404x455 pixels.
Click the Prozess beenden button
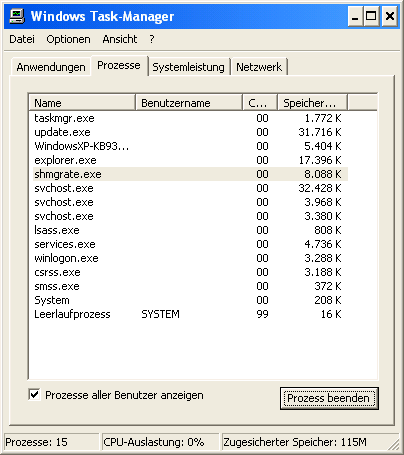pos(329,398)
